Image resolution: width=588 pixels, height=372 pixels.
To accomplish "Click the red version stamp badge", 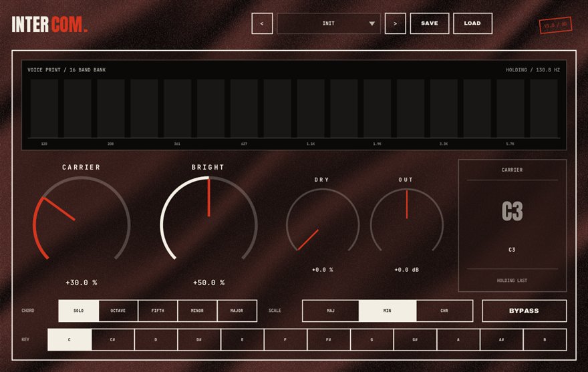I will point(555,25).
